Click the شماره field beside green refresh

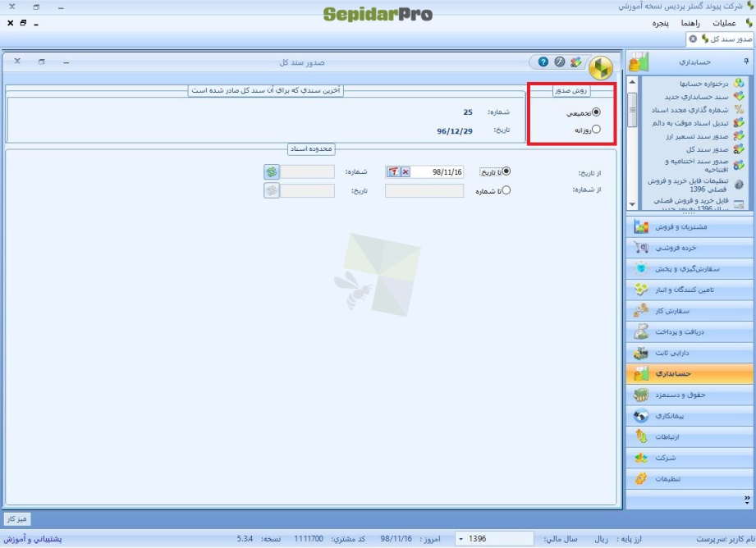coord(308,172)
